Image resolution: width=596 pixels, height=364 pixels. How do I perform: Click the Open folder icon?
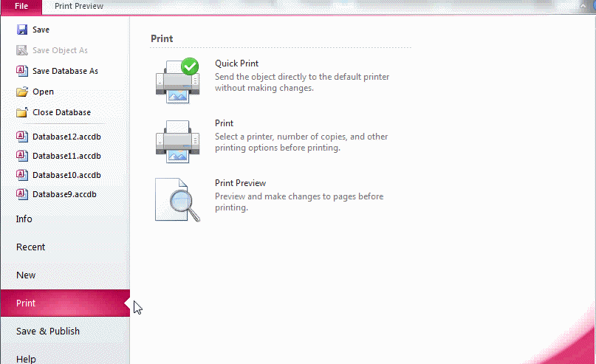point(22,92)
